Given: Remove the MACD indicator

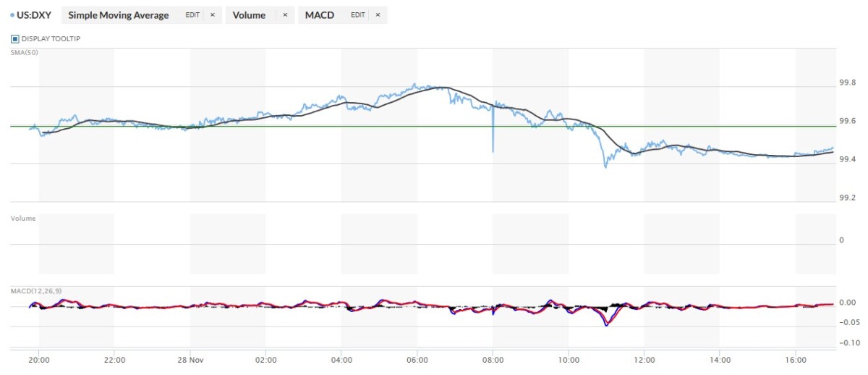Looking at the screenshot, I should coord(378,15).
